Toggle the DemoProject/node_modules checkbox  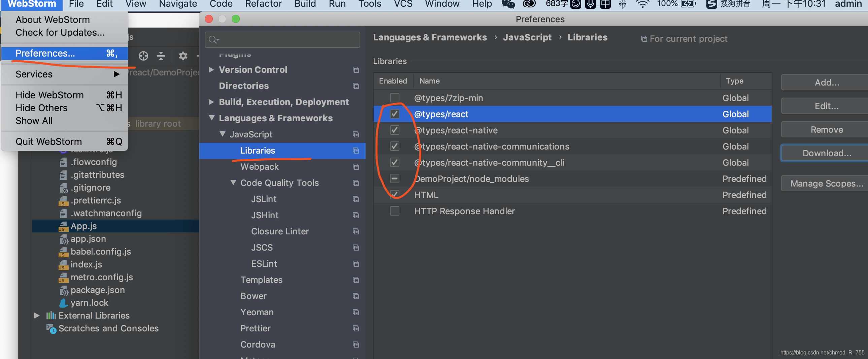(394, 178)
